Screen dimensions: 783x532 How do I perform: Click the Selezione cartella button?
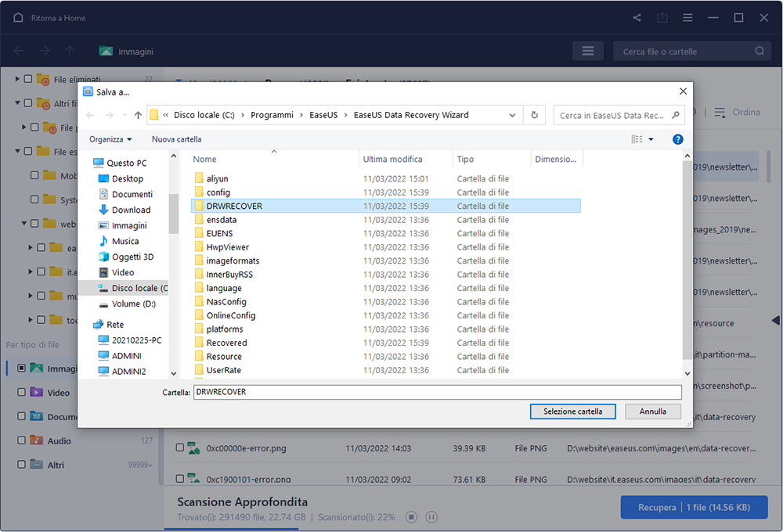click(573, 412)
